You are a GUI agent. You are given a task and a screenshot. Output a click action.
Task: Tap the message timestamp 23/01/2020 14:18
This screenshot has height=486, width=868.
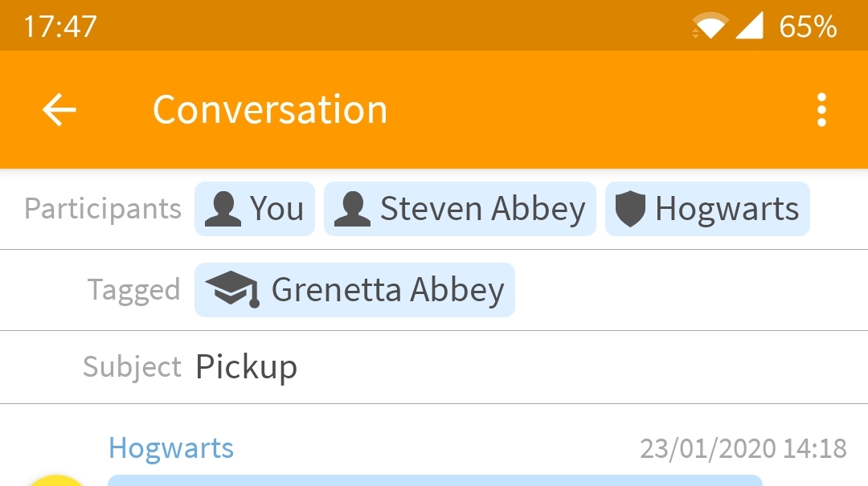click(743, 448)
